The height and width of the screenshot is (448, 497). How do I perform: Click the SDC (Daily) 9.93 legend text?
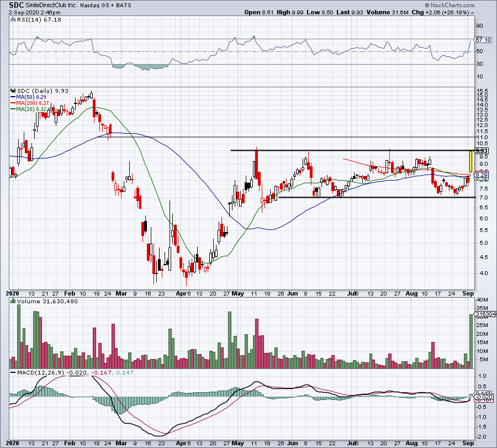pyautogui.click(x=43, y=91)
